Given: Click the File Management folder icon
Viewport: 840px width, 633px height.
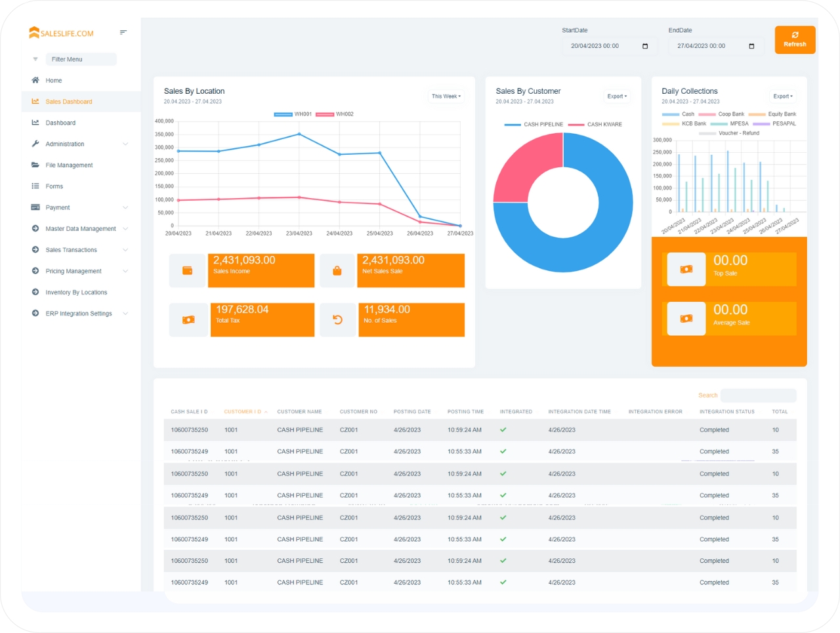Looking at the screenshot, I should pos(35,165).
